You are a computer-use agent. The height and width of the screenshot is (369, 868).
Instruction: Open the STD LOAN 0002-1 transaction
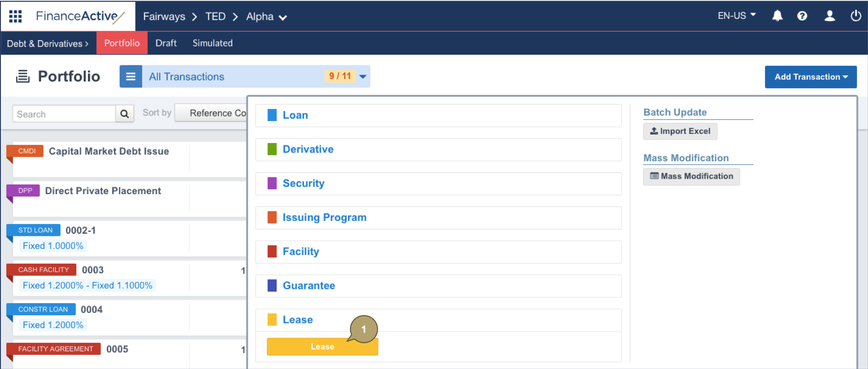80,231
